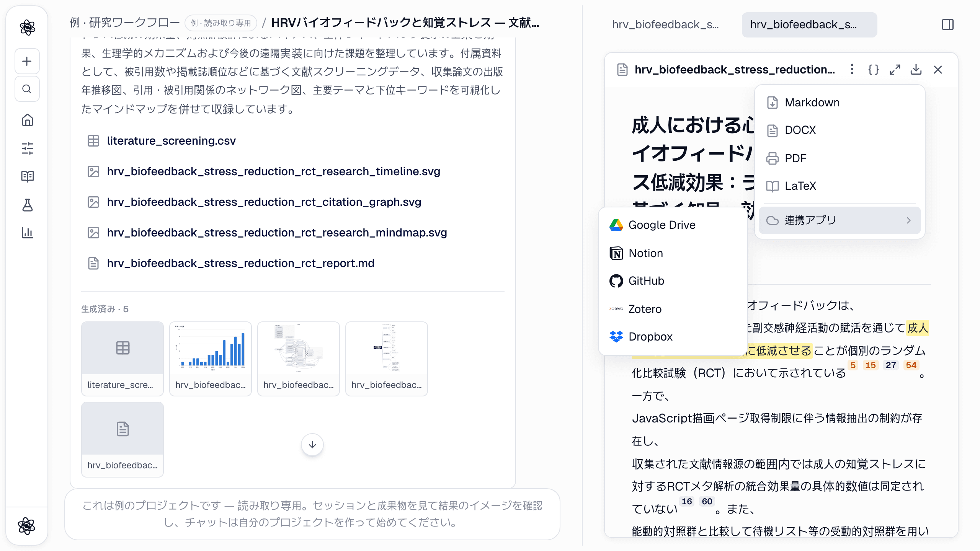Expand the document preview to fullscreen
The height and width of the screenshot is (551, 980).
[x=895, y=70]
